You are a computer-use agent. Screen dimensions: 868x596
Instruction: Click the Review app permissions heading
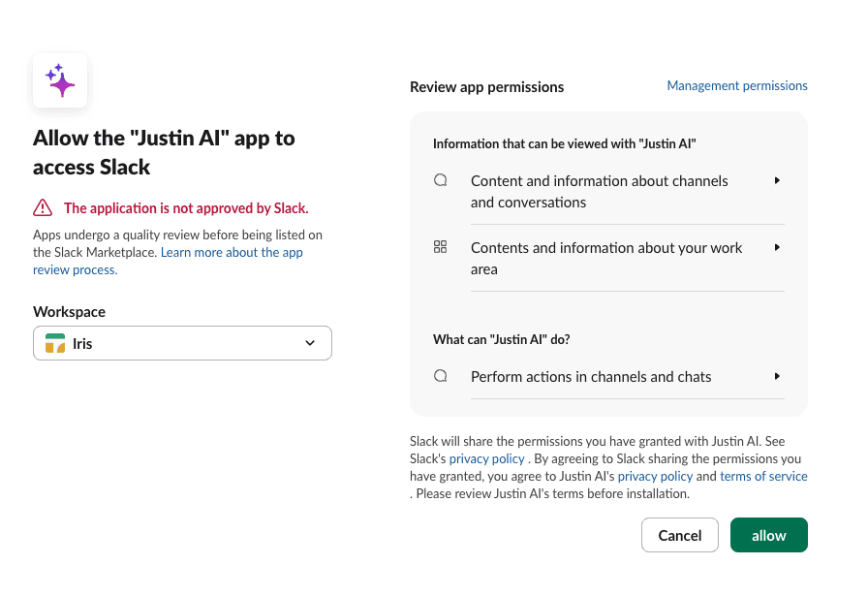pyautogui.click(x=486, y=87)
